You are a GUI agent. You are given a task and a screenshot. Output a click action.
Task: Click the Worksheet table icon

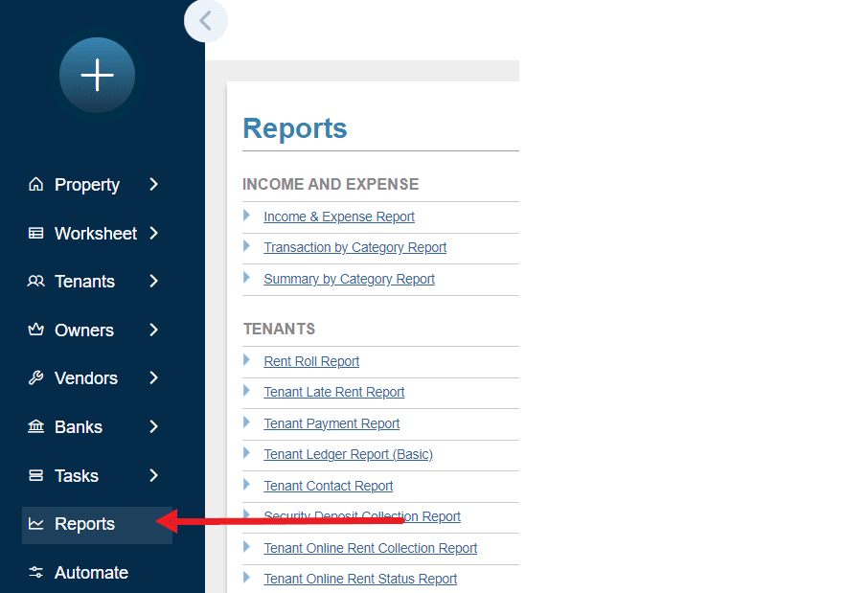(x=36, y=233)
